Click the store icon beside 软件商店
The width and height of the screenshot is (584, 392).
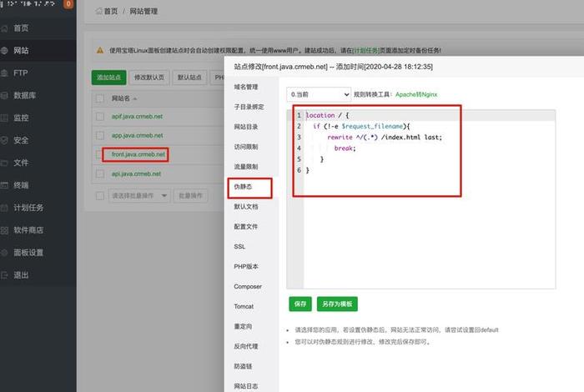click(4, 230)
